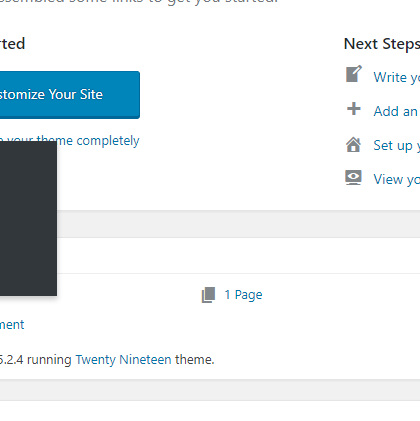
Task: Open the 1 Page link
Action: point(243,295)
